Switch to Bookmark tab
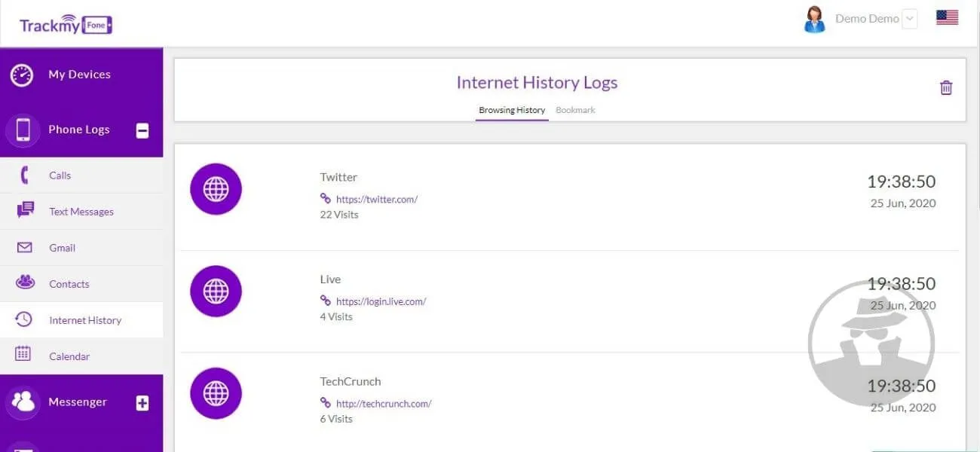The width and height of the screenshot is (980, 452). (575, 110)
